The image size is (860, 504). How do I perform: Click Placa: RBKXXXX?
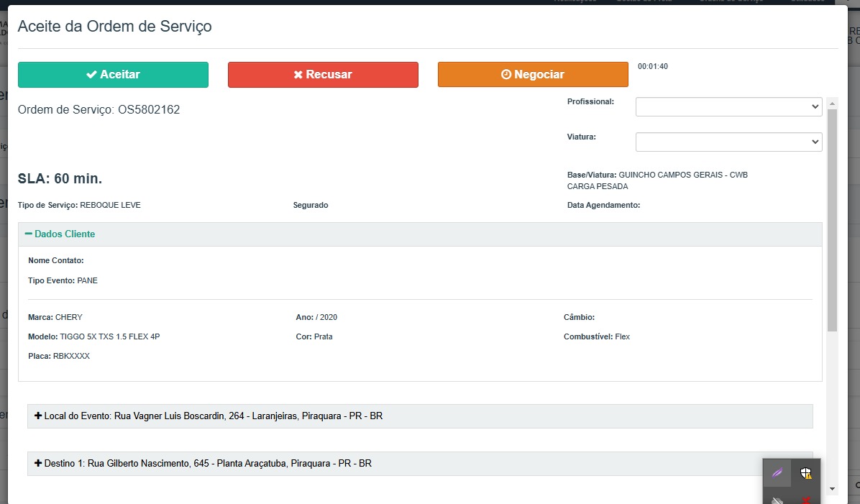pyautogui.click(x=59, y=356)
